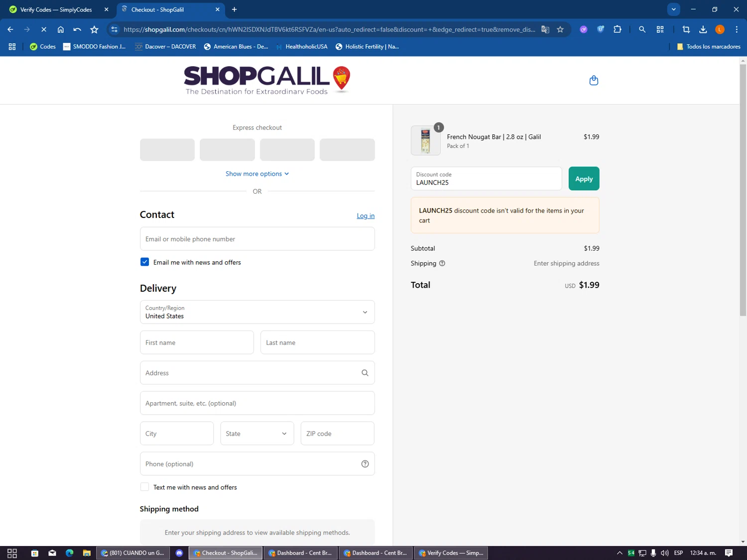747x560 pixels.
Task: Click the Apartment, suite, etc. field
Action: pyautogui.click(x=257, y=403)
